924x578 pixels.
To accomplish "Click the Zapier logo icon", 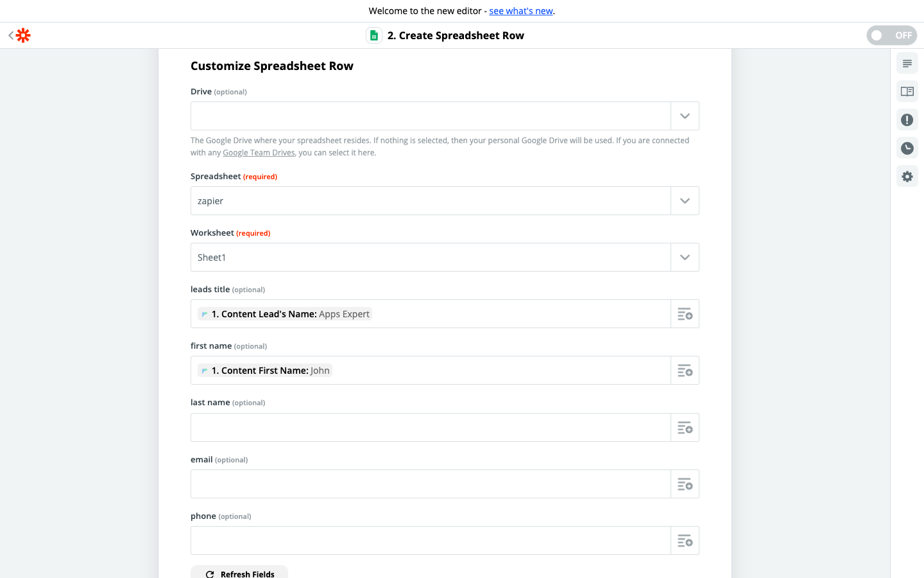I will pyautogui.click(x=23, y=35).
